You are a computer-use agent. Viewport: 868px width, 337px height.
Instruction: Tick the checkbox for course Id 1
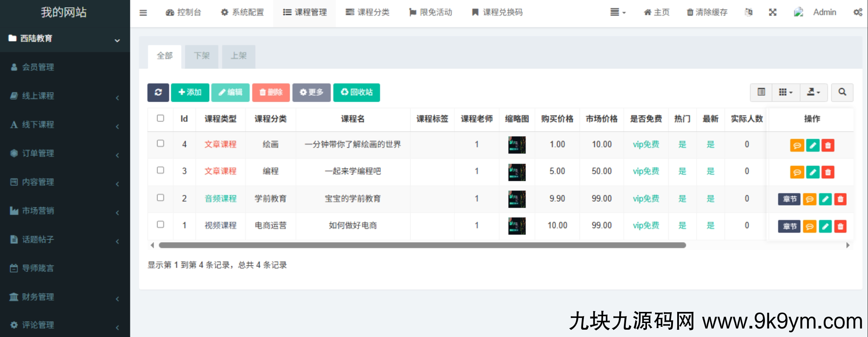[161, 224]
